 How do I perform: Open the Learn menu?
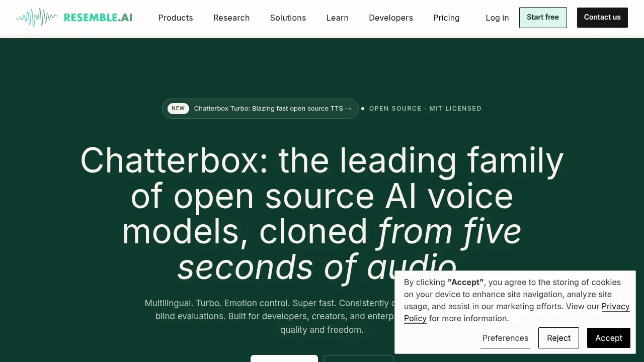(x=337, y=18)
